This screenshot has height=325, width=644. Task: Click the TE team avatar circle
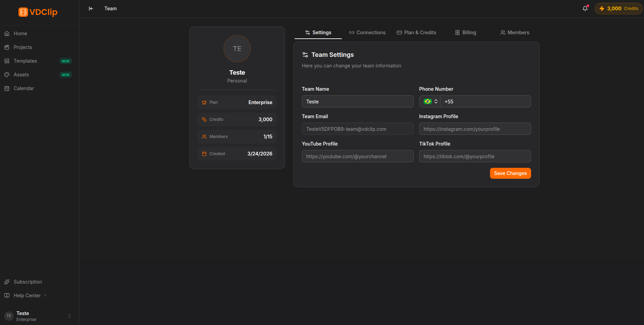pyautogui.click(x=237, y=49)
